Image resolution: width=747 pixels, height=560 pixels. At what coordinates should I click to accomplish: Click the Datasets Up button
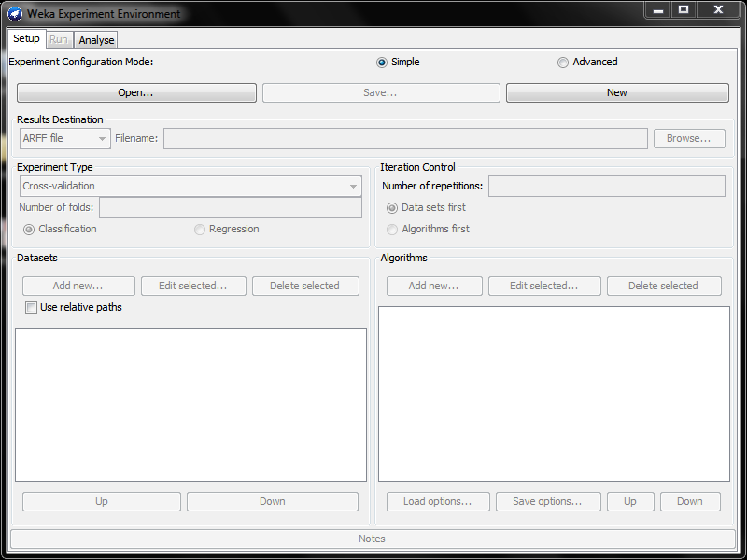coord(102,502)
